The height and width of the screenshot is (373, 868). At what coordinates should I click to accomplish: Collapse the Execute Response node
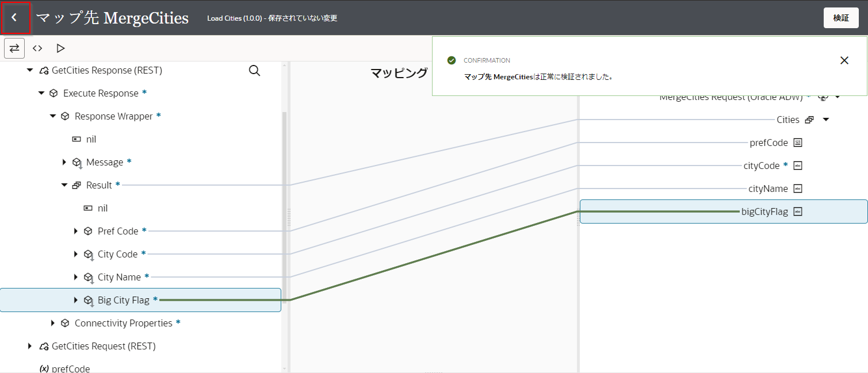coord(41,93)
